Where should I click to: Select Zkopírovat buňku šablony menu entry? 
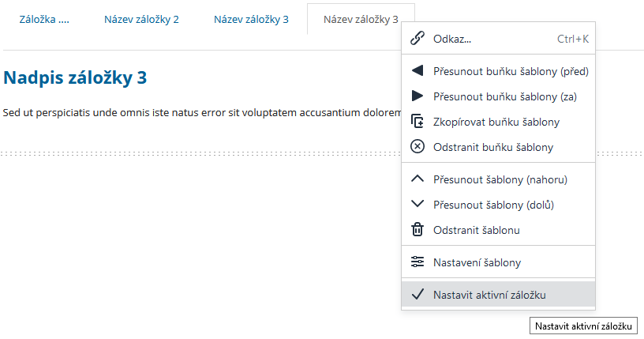tap(496, 122)
